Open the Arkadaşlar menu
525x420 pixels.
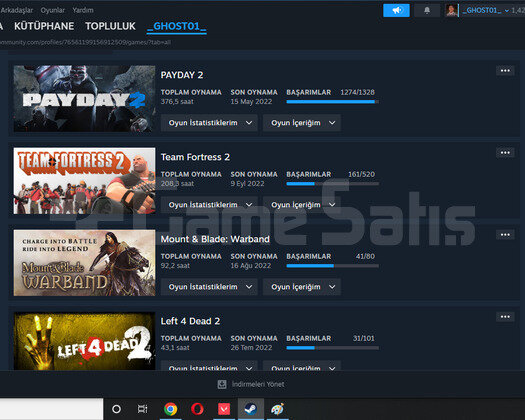[x=16, y=10]
